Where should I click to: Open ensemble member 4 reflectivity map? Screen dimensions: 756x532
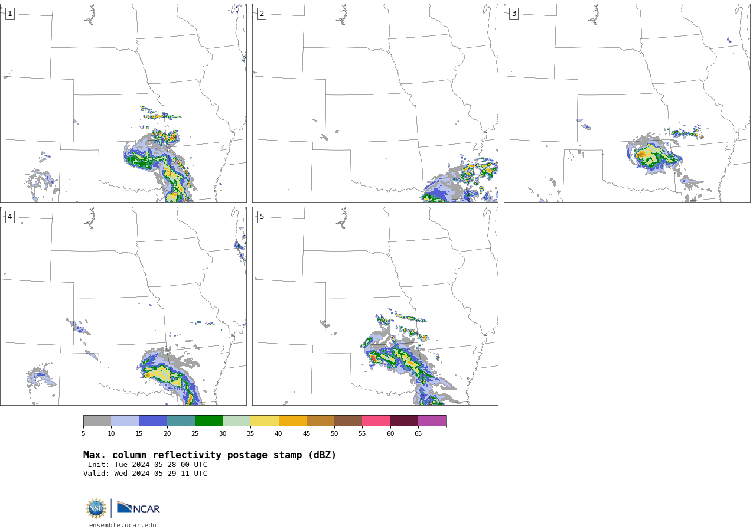coord(123,306)
